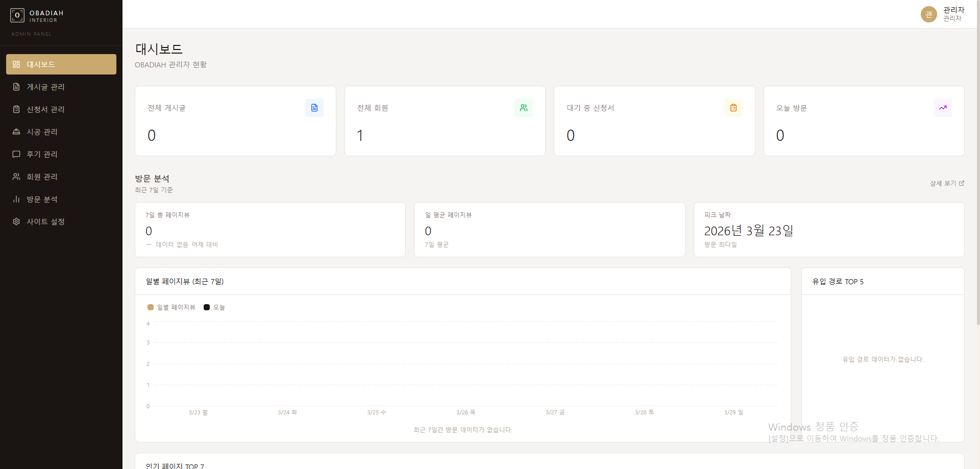The width and height of the screenshot is (980, 469).
Task: Go to 신청서 관리 menu item
Action: tap(45, 109)
